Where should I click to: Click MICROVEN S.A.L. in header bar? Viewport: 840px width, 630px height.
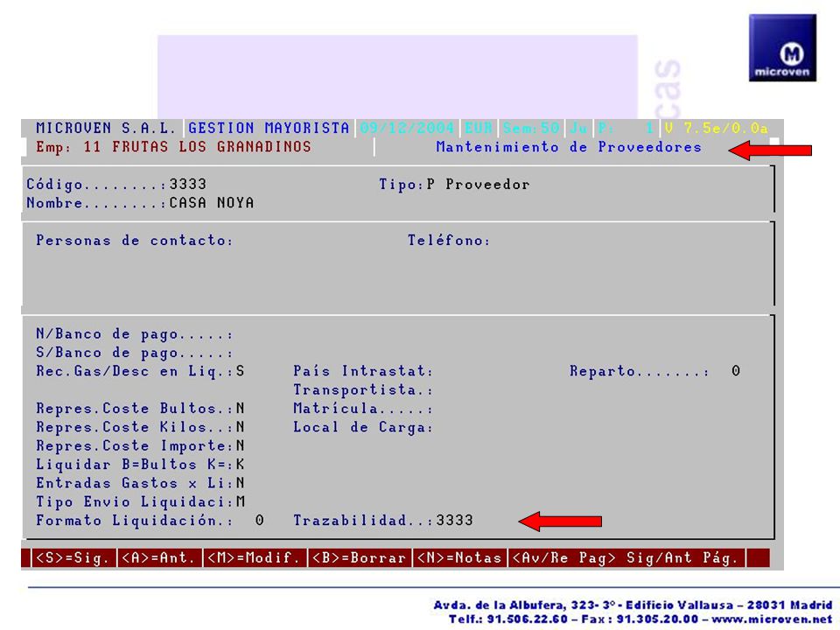point(106,128)
